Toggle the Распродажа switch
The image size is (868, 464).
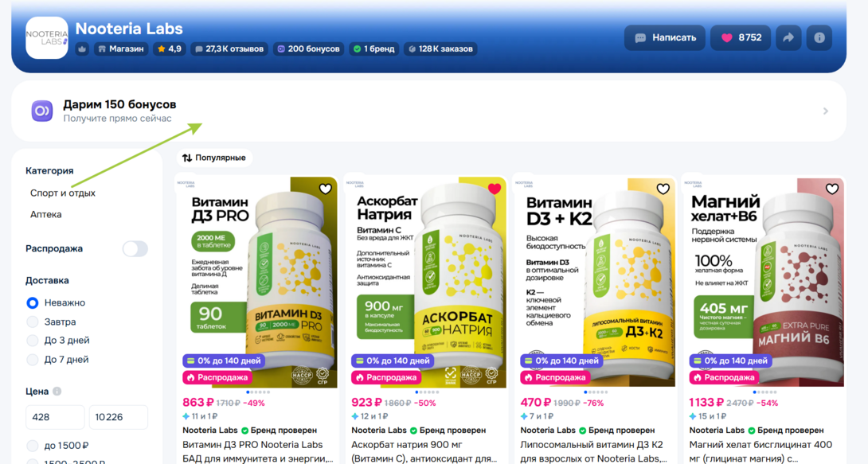click(x=135, y=249)
